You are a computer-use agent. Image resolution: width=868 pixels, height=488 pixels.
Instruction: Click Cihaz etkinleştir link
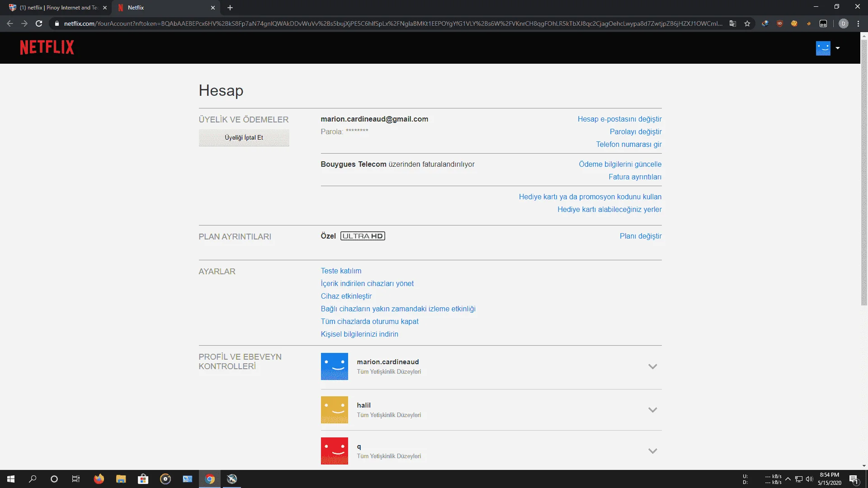(346, 296)
